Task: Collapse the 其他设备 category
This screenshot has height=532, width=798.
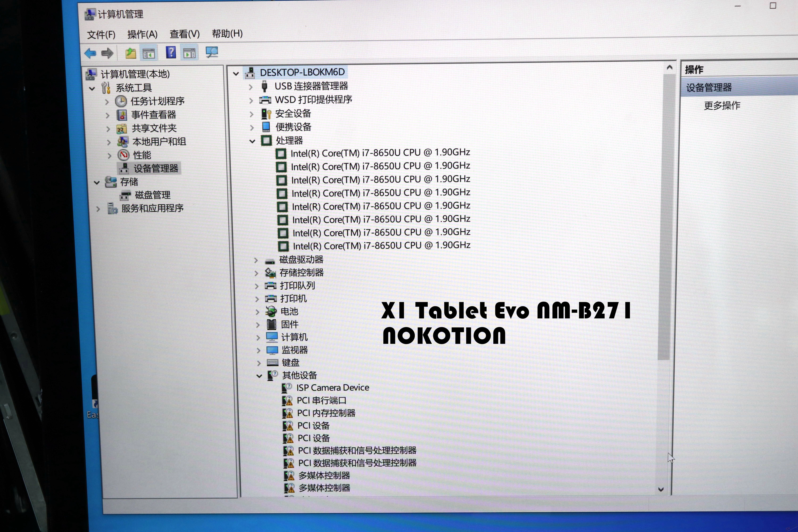Action: 259,376
